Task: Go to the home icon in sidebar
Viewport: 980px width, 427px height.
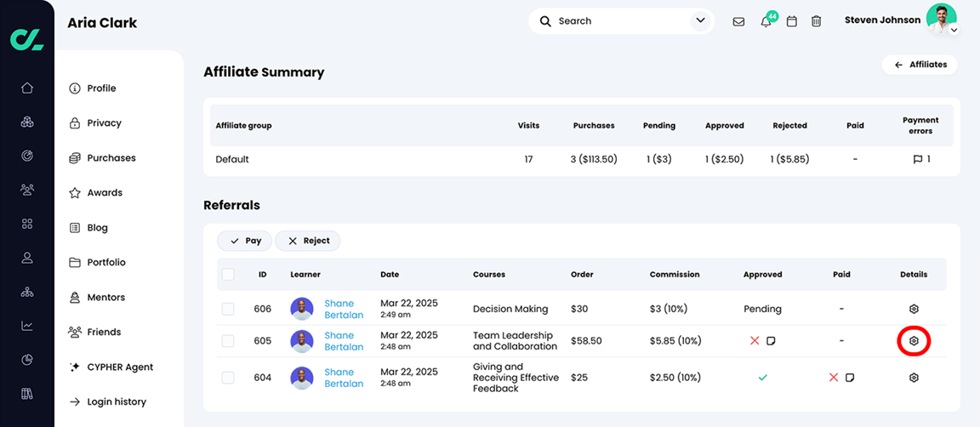Action: click(27, 88)
